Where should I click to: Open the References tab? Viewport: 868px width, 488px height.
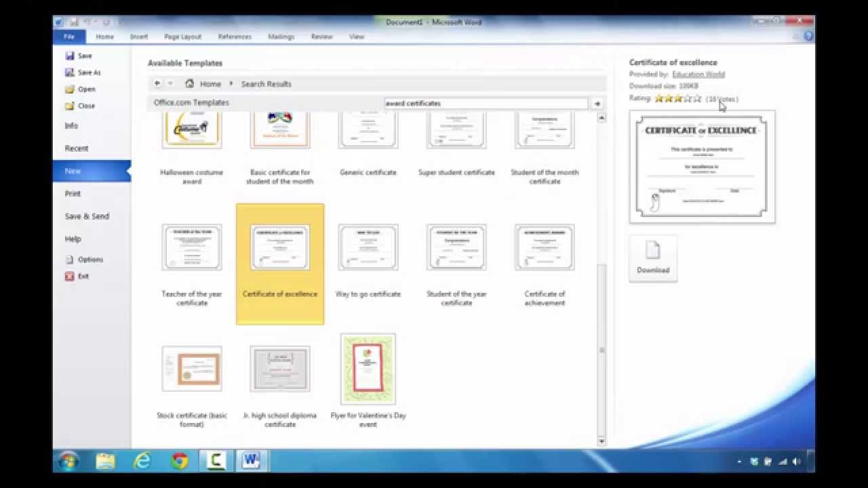coord(235,37)
